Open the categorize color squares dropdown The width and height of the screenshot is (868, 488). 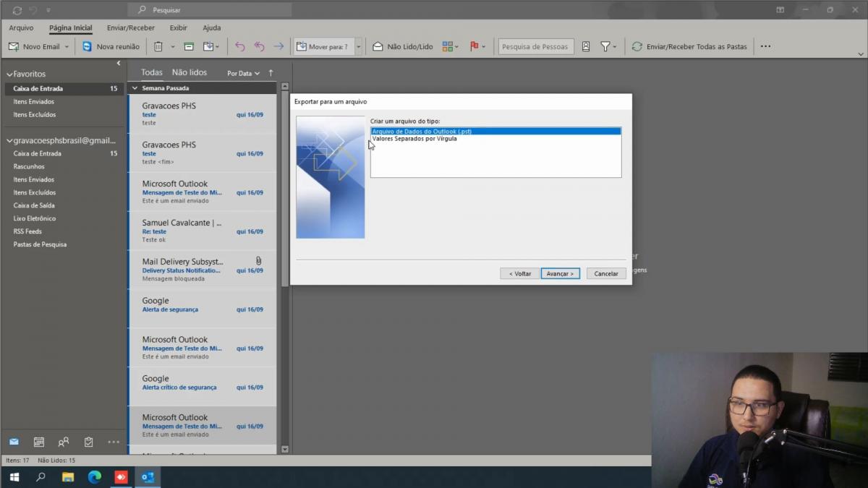coord(451,46)
